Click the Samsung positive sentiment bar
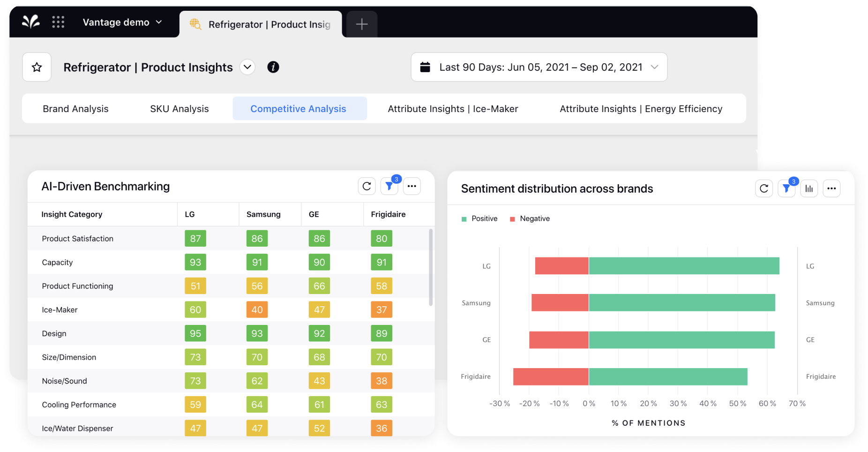 682,303
